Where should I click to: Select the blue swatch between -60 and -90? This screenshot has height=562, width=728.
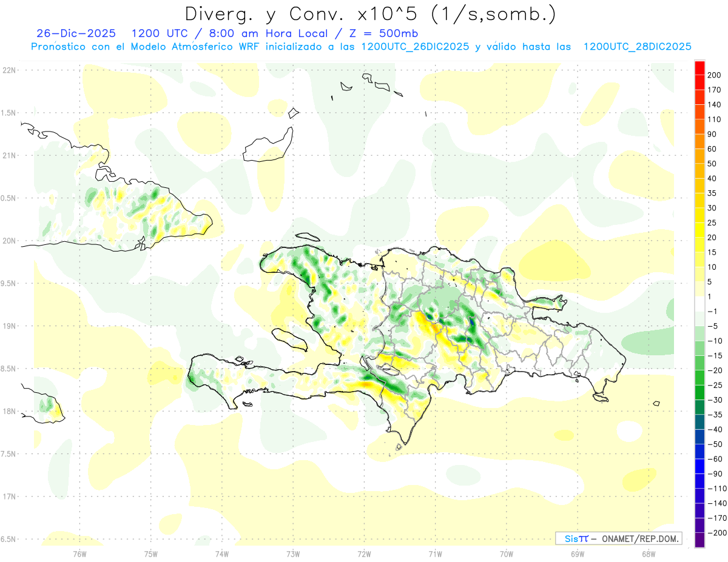(x=699, y=466)
